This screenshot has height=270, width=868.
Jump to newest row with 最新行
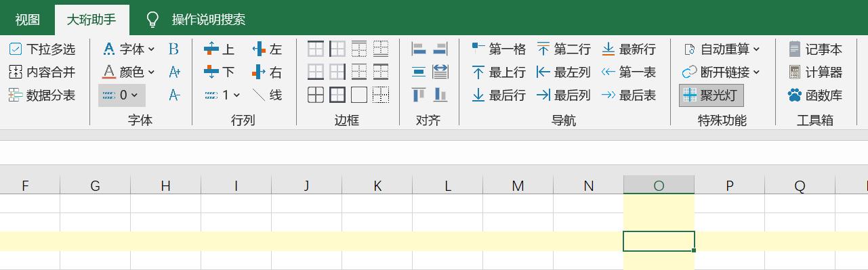[629, 49]
